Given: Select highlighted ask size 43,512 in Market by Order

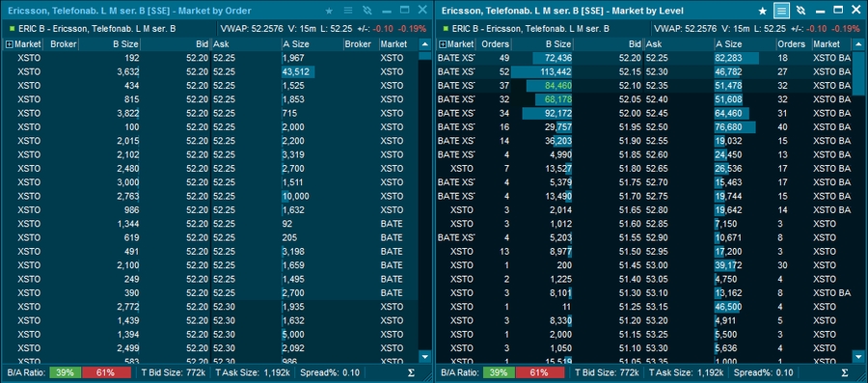Looking at the screenshot, I should pyautogui.click(x=298, y=72).
